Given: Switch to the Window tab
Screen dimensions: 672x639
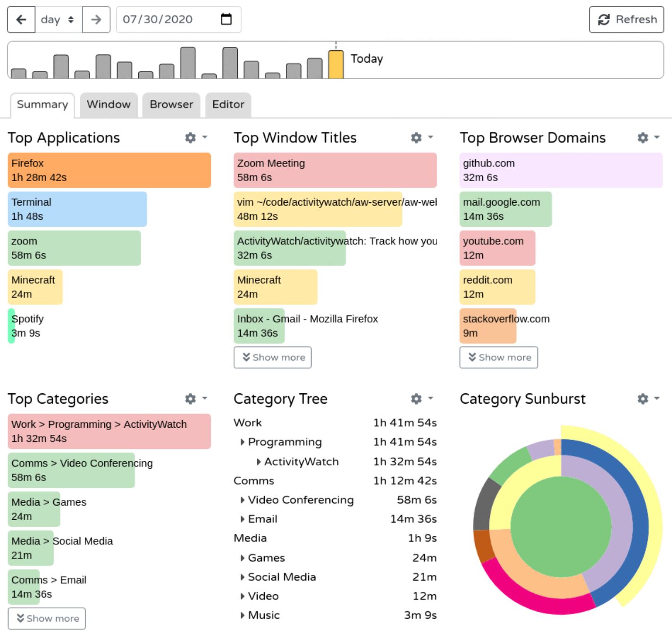Looking at the screenshot, I should [x=109, y=105].
